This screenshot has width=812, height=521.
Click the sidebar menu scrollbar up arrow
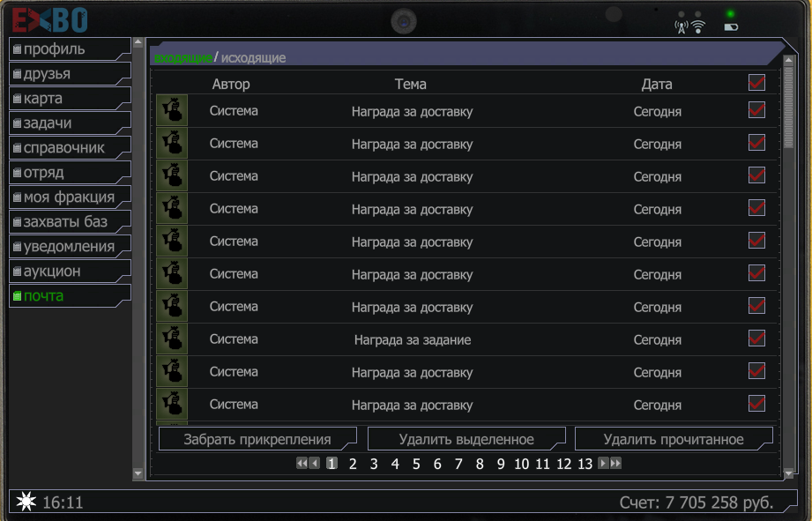[x=138, y=43]
